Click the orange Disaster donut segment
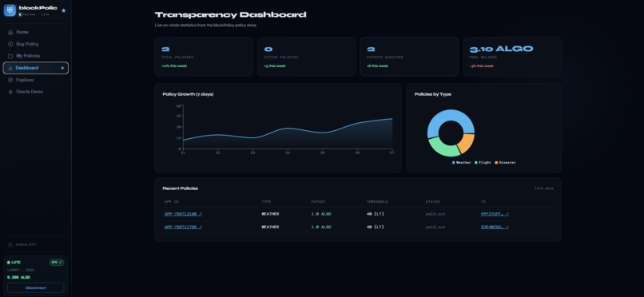The image size is (644, 297). [468, 143]
